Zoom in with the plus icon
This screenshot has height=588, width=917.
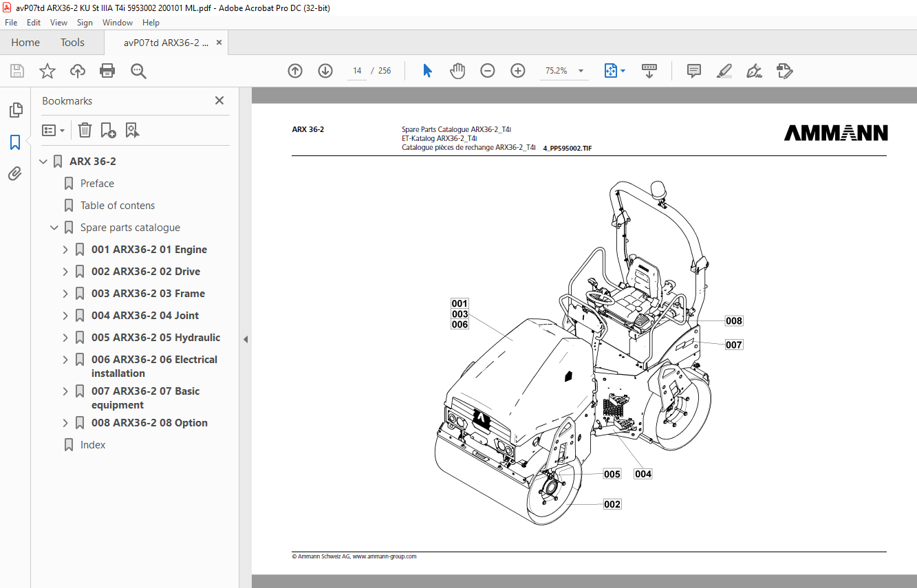(x=518, y=71)
